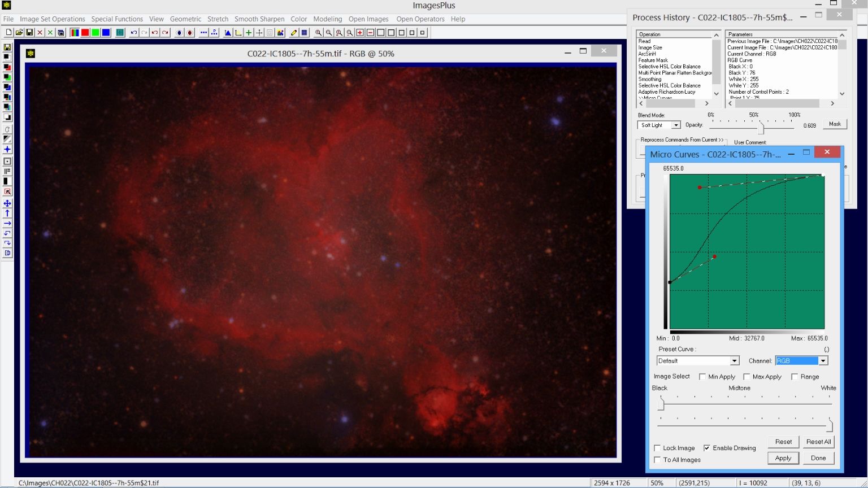Viewport: 868px width, 488px height.
Task: Select the green channel icon
Action: (x=96, y=33)
